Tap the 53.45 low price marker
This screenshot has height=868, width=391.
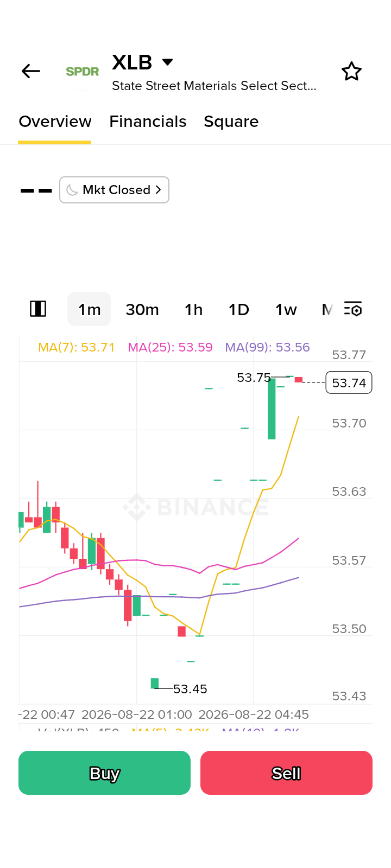pos(190,689)
